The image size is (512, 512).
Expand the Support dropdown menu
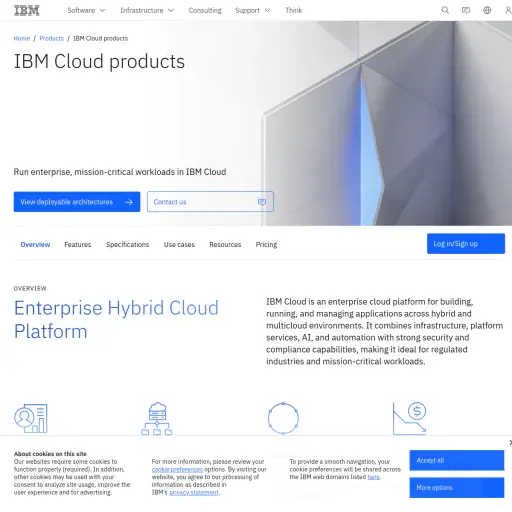click(x=252, y=10)
